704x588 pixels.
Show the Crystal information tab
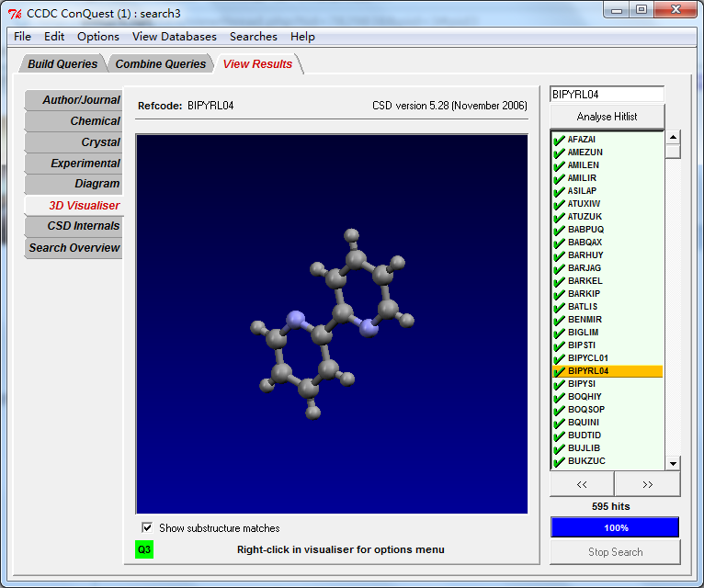tap(100, 142)
